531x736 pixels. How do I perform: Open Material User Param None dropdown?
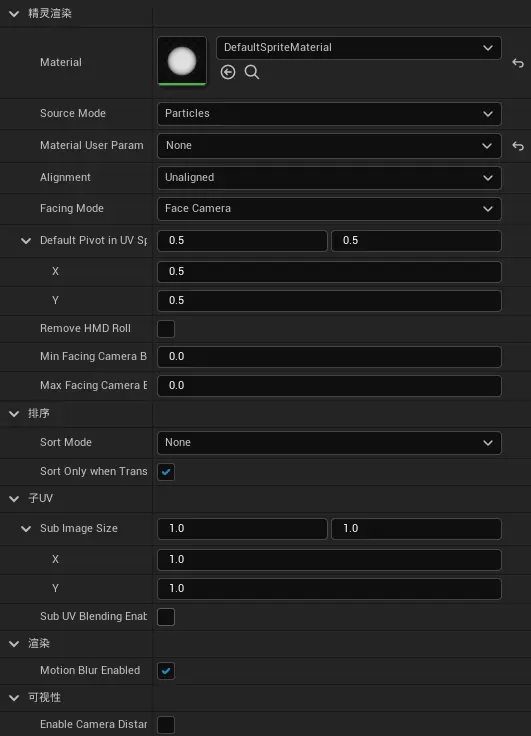329,146
